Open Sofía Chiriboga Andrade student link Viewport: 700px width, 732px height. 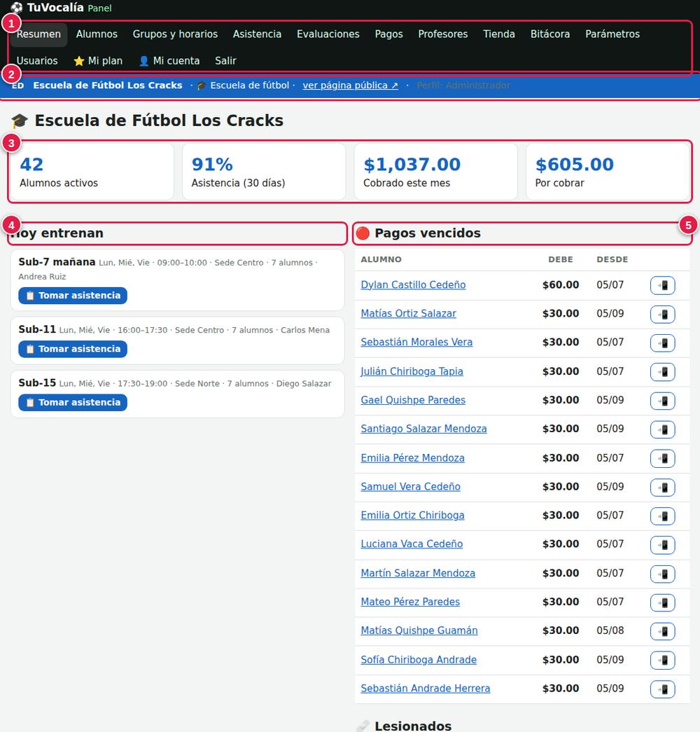click(x=419, y=660)
